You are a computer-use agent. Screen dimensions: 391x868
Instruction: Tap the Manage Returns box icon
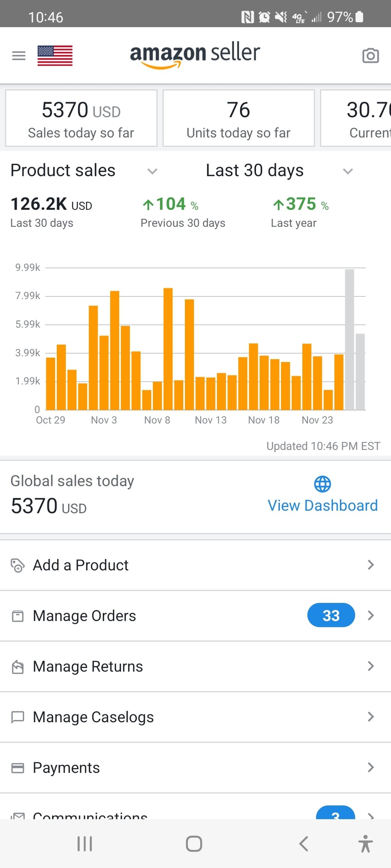(18, 667)
